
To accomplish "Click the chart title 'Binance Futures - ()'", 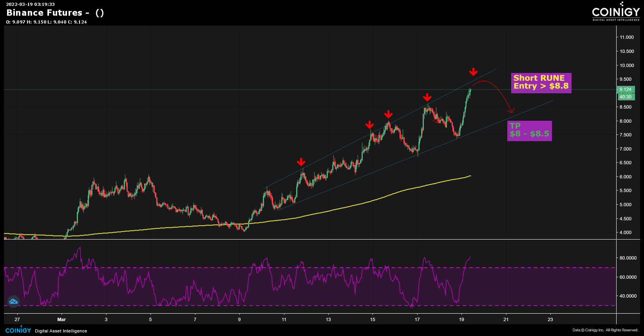I will (55, 13).
